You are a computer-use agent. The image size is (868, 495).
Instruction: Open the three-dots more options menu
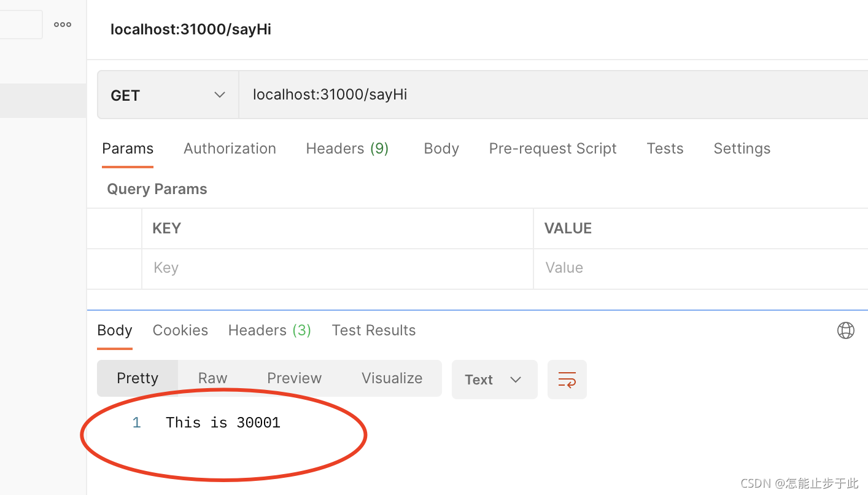point(63,25)
